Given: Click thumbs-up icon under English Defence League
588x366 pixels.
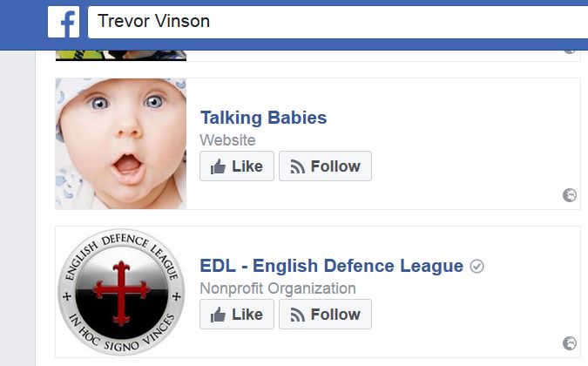Looking at the screenshot, I should [x=218, y=315].
